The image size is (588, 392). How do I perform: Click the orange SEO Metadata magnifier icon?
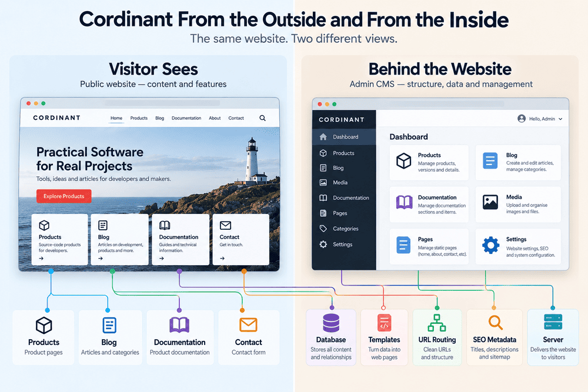tap(495, 323)
